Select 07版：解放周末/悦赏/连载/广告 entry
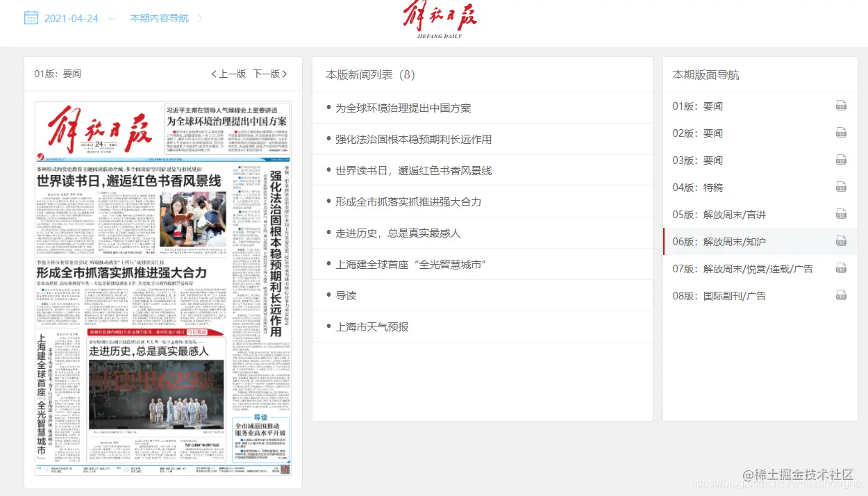Image resolution: width=868 pixels, height=496 pixels. coord(742,269)
